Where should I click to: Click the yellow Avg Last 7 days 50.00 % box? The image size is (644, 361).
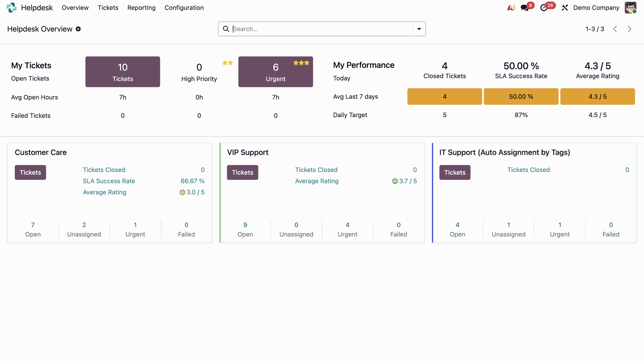point(521,97)
